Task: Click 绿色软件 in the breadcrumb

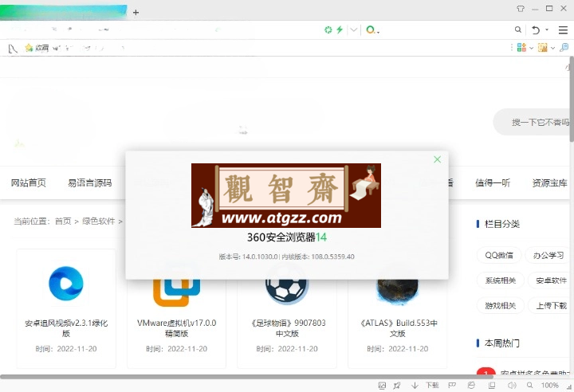Action: [99, 221]
